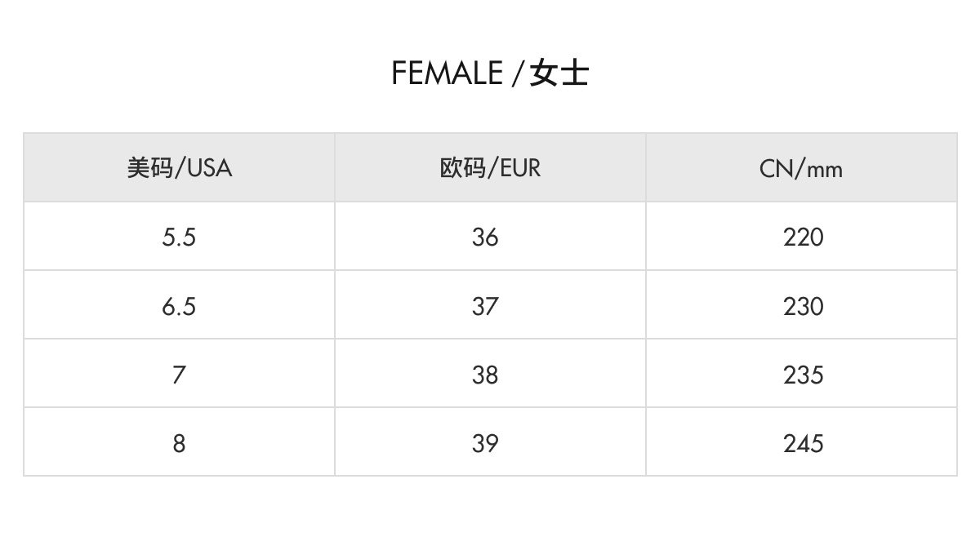Click USA size 7 cell
This screenshot has height=537, width=980.
tap(180, 375)
